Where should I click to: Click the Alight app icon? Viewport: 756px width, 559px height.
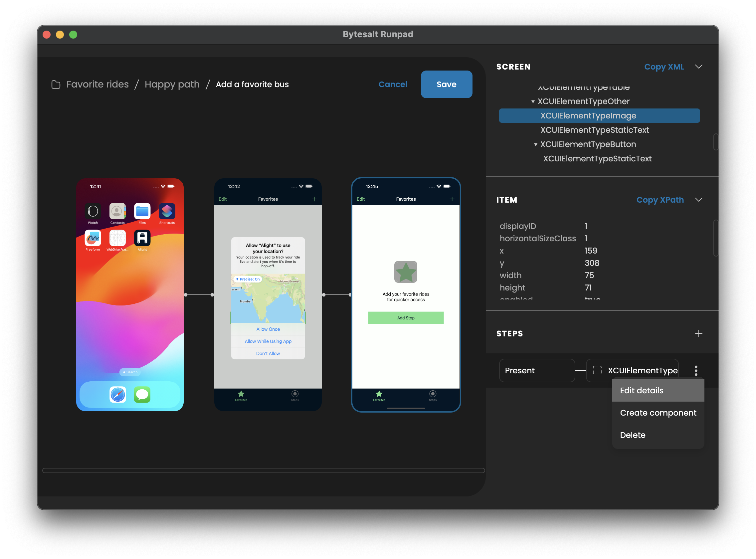(142, 238)
